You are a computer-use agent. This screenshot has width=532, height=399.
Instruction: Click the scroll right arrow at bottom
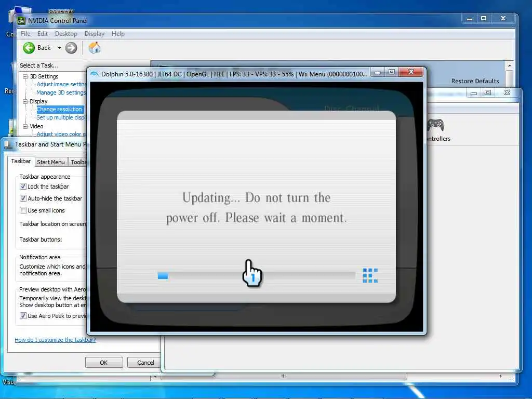click(x=500, y=376)
